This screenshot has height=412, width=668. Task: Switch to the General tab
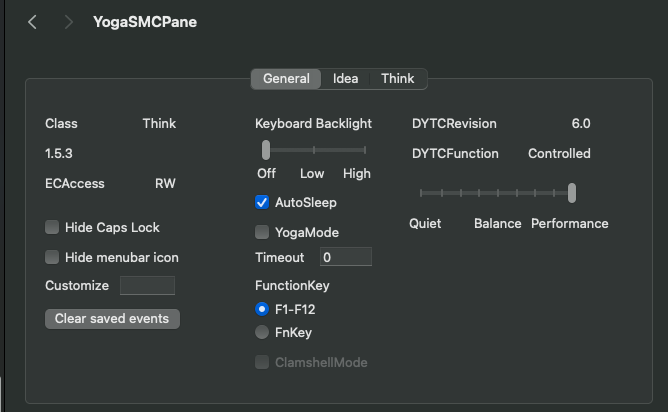pos(286,79)
